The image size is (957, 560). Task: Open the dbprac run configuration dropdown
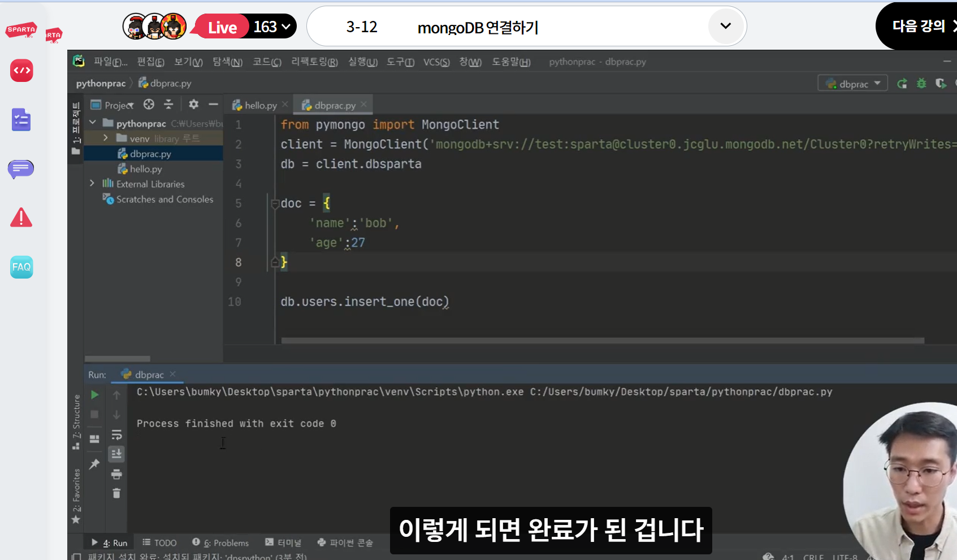(x=852, y=84)
